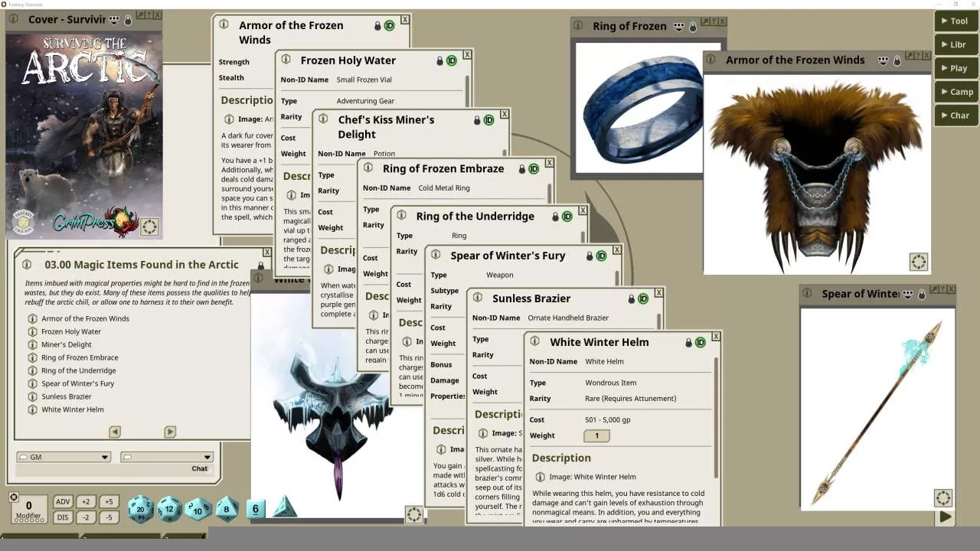Click scrollbar in Frozen Holy Water window

pos(468,90)
